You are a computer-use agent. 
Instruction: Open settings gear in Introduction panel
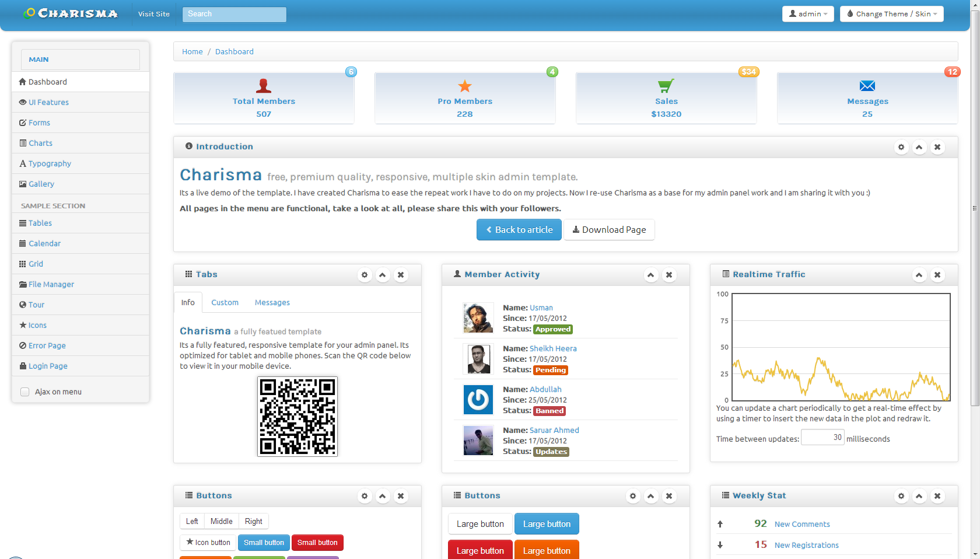tap(901, 147)
